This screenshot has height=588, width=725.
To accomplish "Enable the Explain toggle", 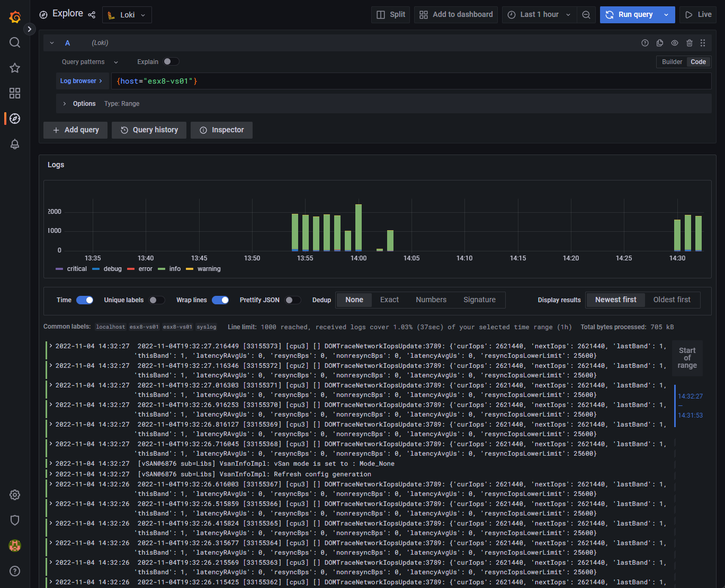I will [x=171, y=62].
